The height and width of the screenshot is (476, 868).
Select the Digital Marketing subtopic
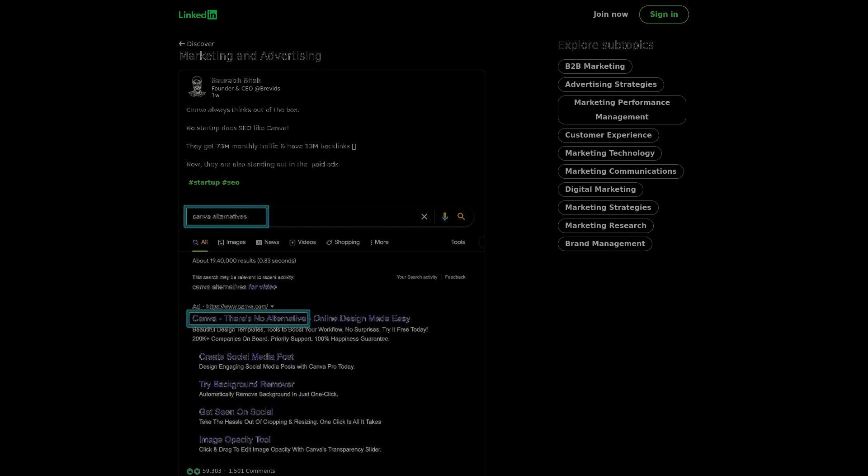(x=600, y=190)
